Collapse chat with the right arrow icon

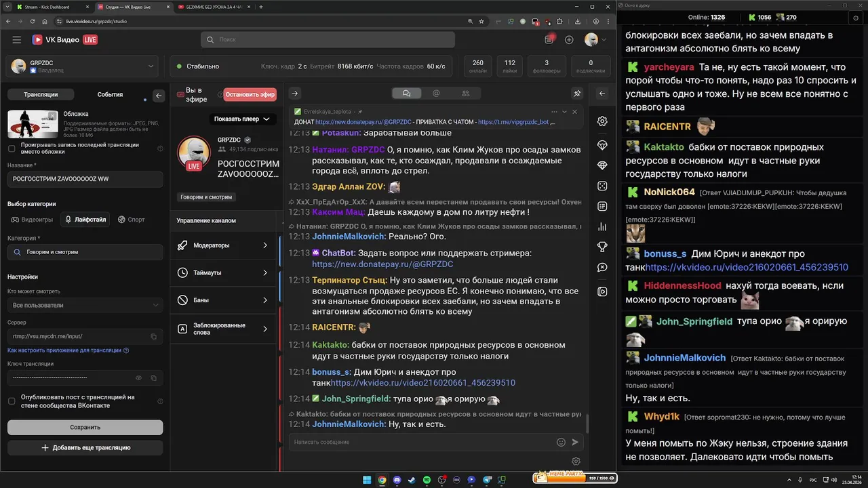pos(295,94)
